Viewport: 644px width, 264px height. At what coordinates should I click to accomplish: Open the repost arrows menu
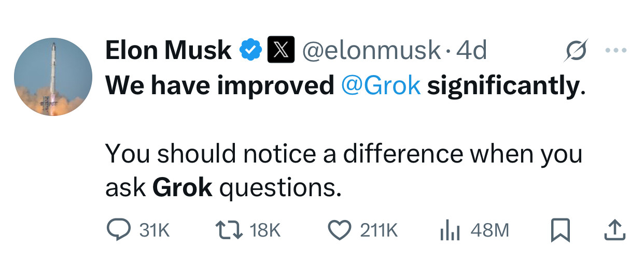[x=229, y=230]
